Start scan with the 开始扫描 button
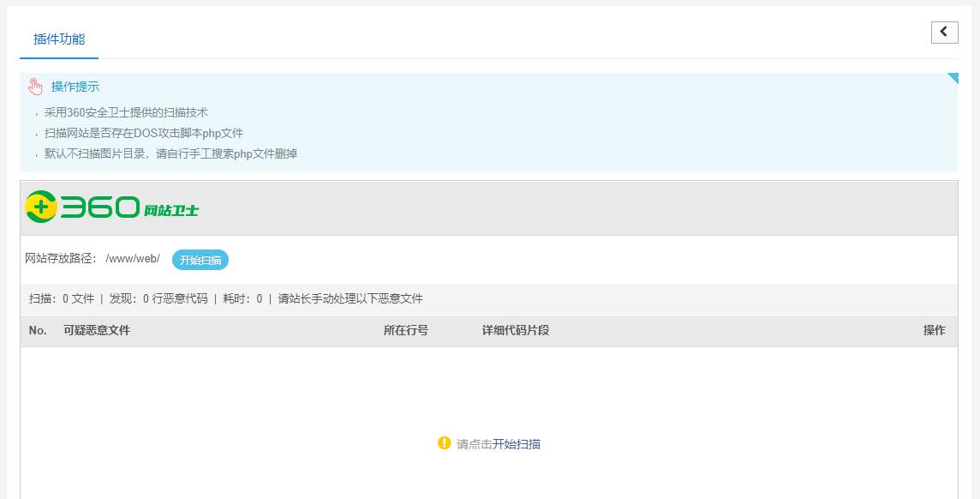 [x=200, y=260]
